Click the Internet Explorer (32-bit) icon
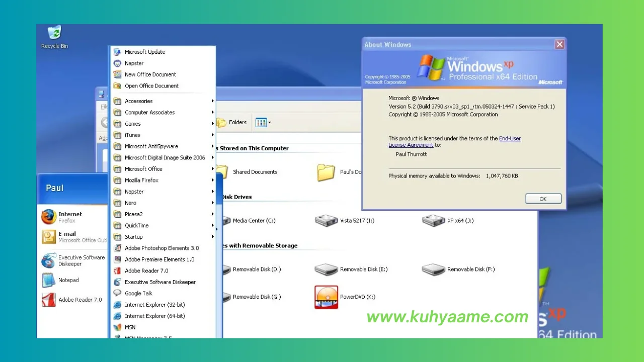The image size is (644, 362). [x=117, y=305]
